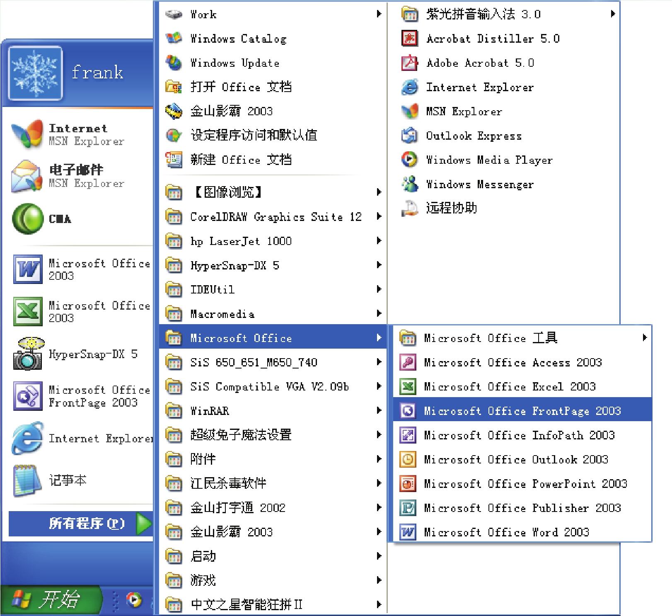The width and height of the screenshot is (672, 616).
Task: Open the 设定程序访问和默认值 icon
Action: click(x=174, y=135)
